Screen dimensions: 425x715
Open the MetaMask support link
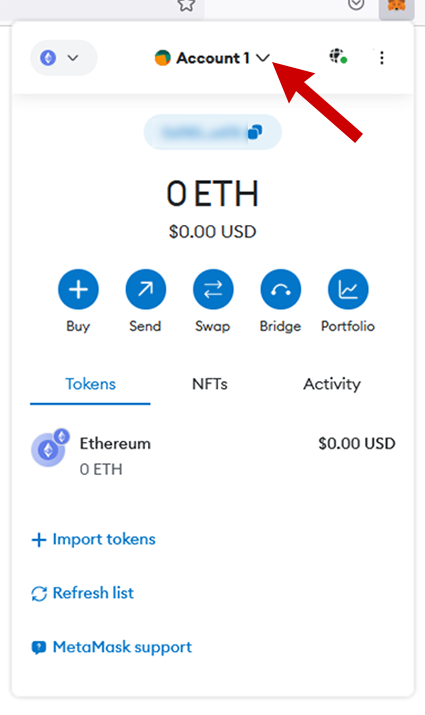pyautogui.click(x=112, y=647)
